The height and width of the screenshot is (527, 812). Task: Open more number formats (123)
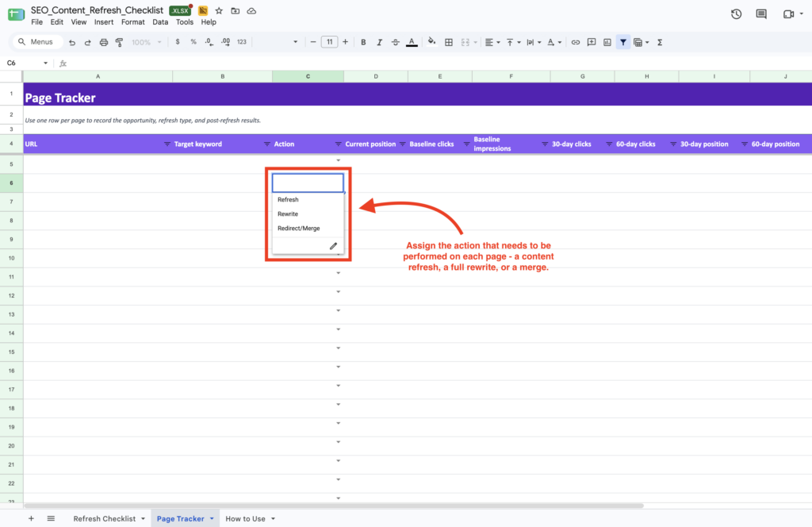[x=242, y=42]
